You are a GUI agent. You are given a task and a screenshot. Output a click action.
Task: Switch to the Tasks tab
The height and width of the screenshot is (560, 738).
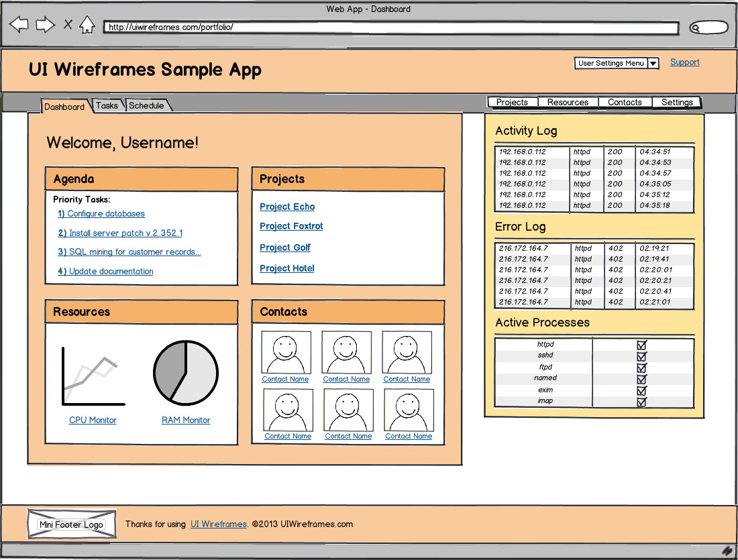pos(107,105)
